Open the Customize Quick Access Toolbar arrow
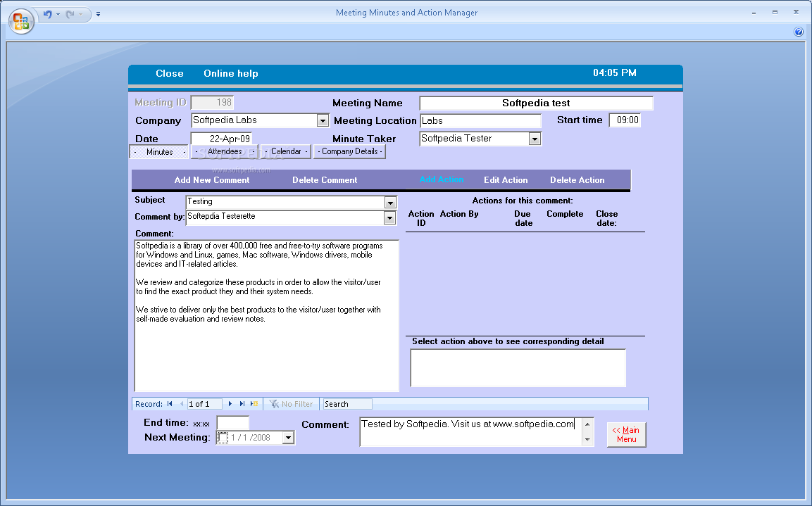This screenshot has height=506, width=812. point(99,15)
